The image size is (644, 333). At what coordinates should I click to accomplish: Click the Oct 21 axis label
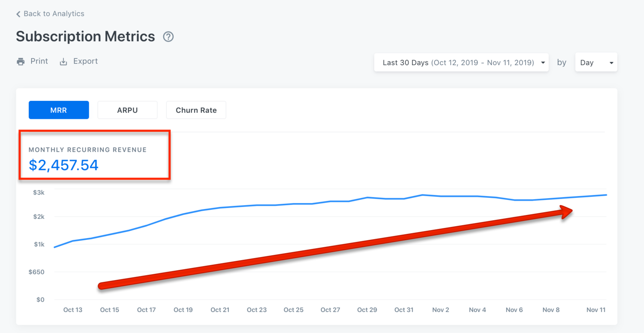tap(220, 310)
